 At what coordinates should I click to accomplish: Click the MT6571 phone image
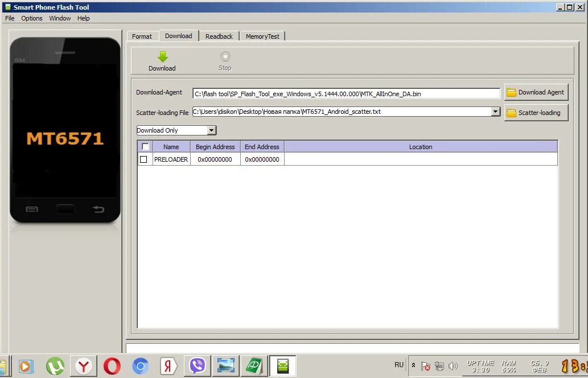tap(65, 130)
